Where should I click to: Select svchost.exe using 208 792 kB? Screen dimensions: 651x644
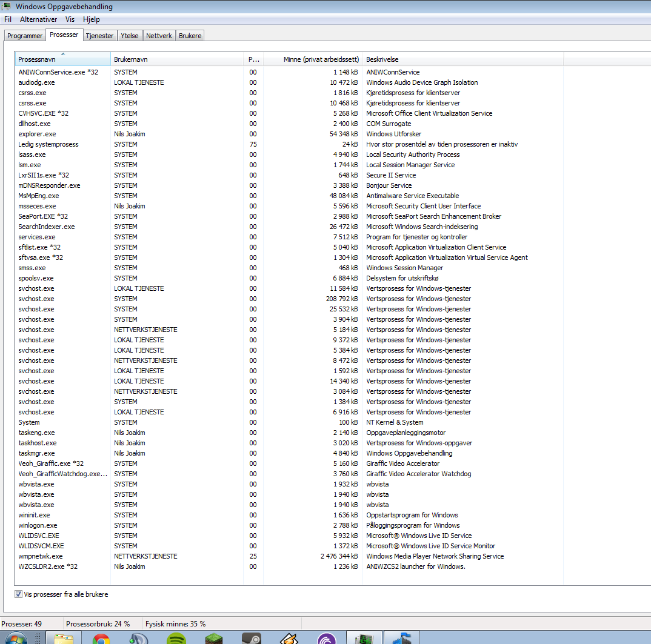pos(289,299)
